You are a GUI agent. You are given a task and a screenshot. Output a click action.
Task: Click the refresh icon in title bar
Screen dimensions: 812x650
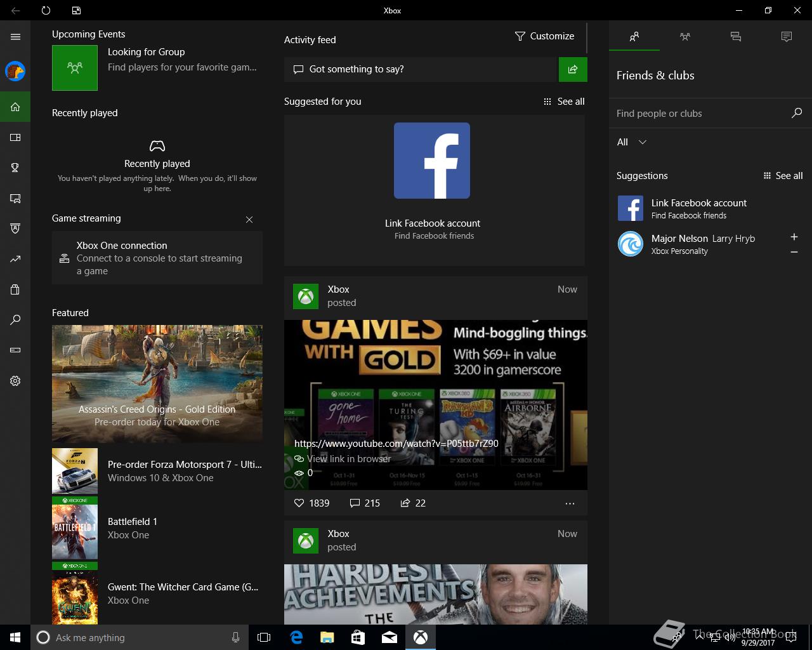pyautogui.click(x=46, y=10)
